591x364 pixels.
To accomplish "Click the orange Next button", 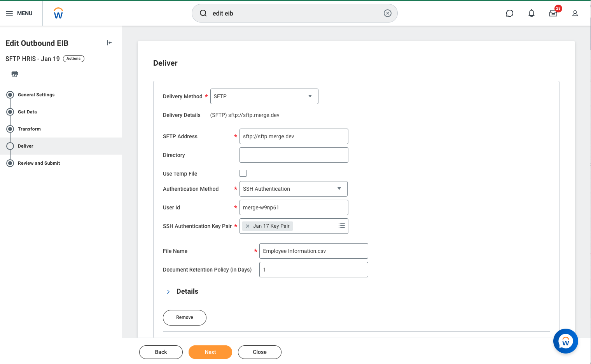I will [210, 352].
